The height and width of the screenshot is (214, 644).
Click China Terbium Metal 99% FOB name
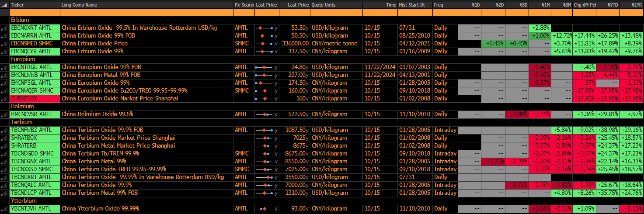[100, 193]
